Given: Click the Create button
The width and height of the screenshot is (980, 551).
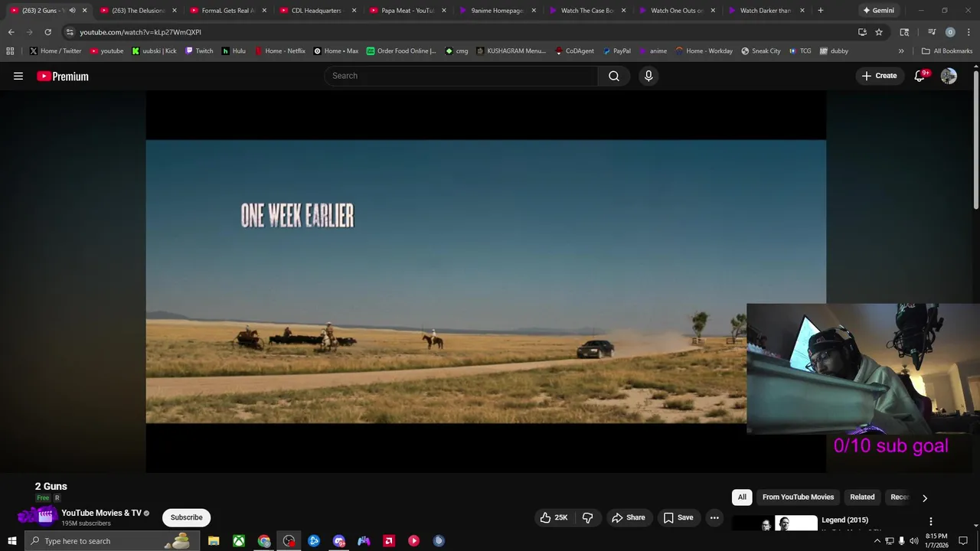Looking at the screenshot, I should point(879,76).
